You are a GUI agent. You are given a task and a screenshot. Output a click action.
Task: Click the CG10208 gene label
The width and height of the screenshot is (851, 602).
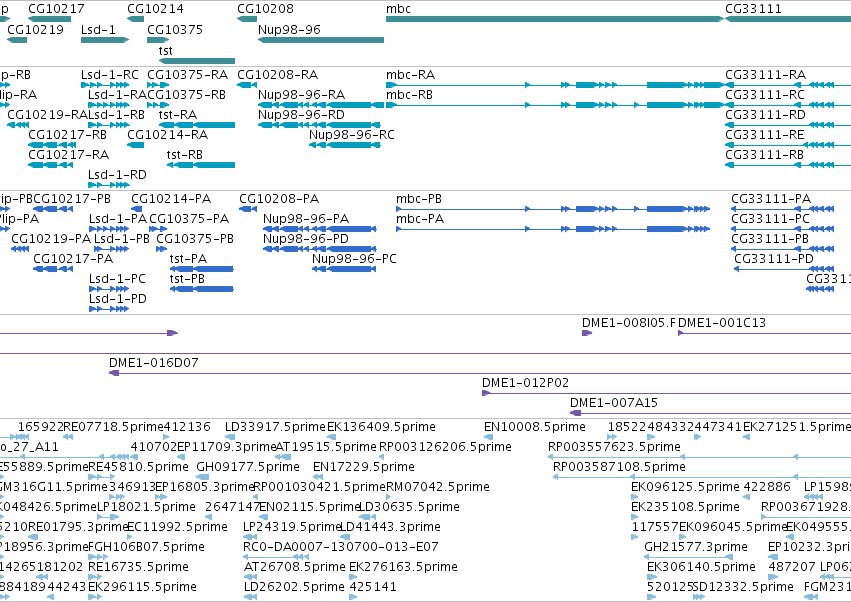265,9
